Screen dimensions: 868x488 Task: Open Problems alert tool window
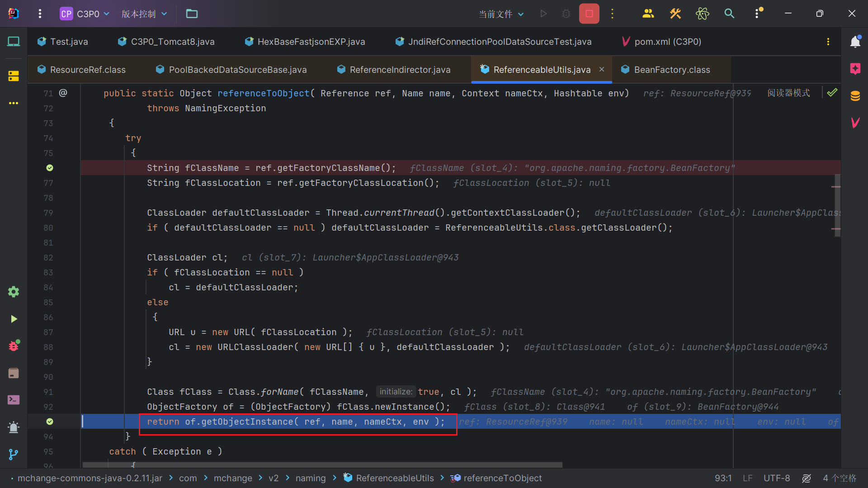click(x=14, y=427)
